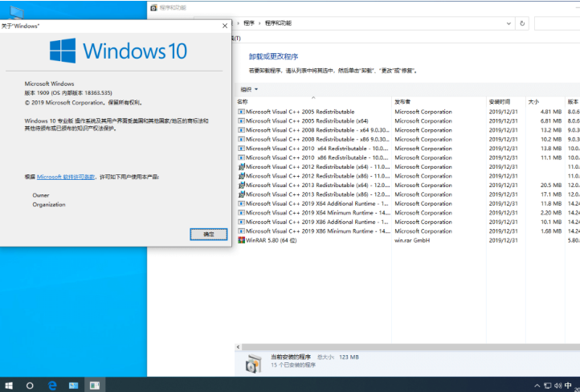The image size is (580, 392).
Task: Open the volume tray icon
Action: 558,386
